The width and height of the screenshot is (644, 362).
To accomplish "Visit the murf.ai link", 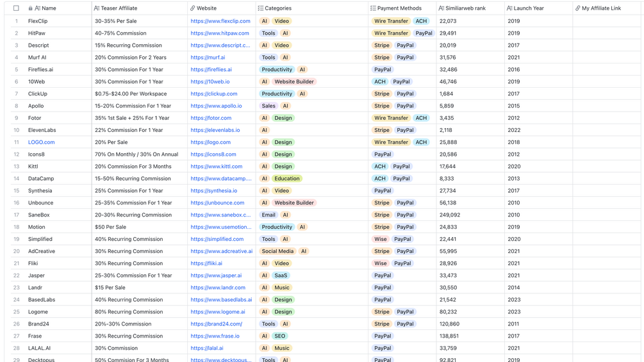I will click(x=208, y=58).
